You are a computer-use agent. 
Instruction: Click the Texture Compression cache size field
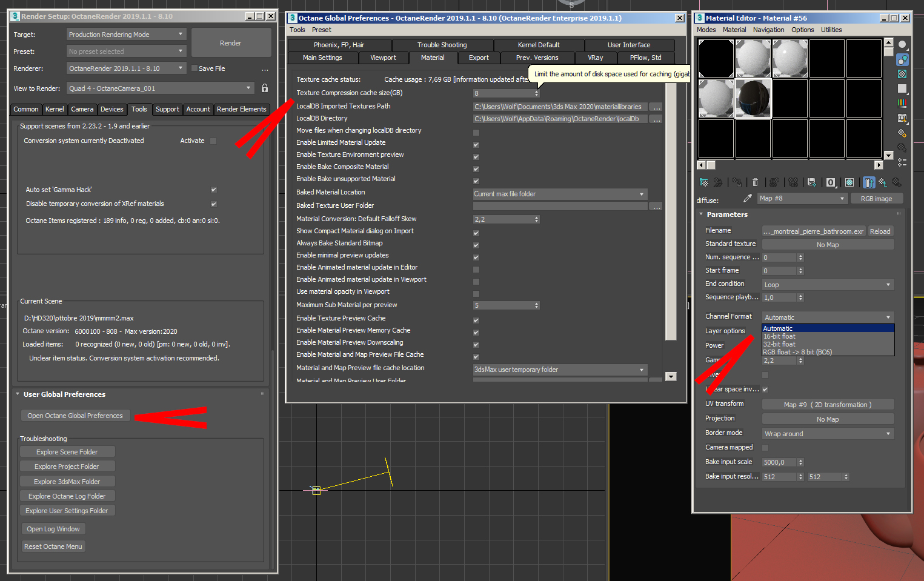(x=504, y=93)
